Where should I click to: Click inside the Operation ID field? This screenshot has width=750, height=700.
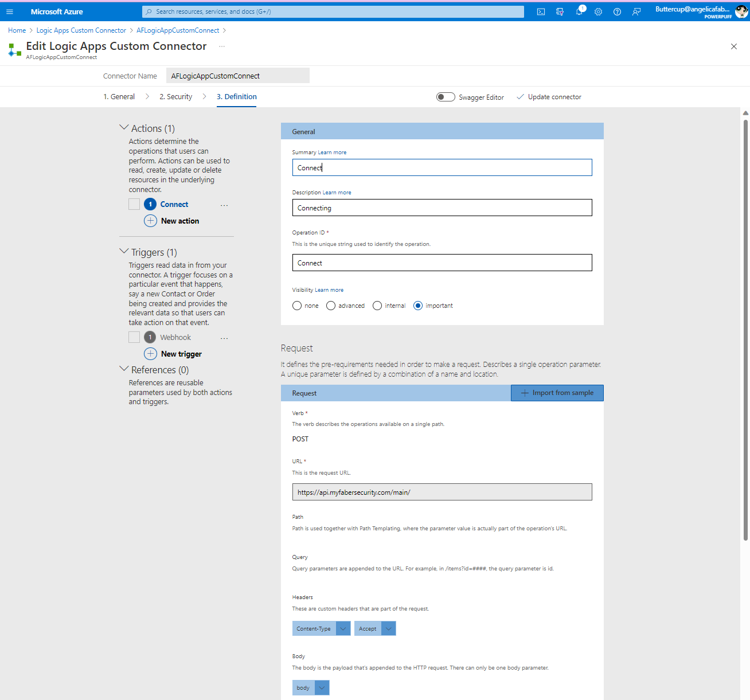pyautogui.click(x=442, y=263)
